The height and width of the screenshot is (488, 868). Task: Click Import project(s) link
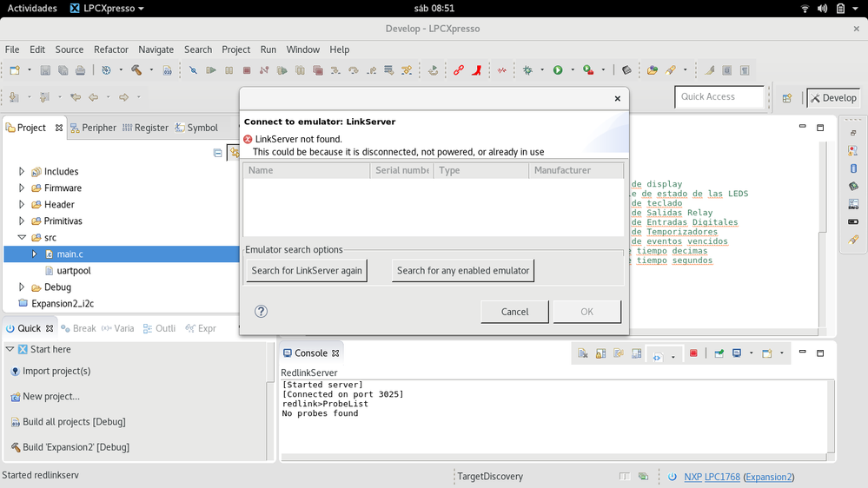(x=56, y=371)
